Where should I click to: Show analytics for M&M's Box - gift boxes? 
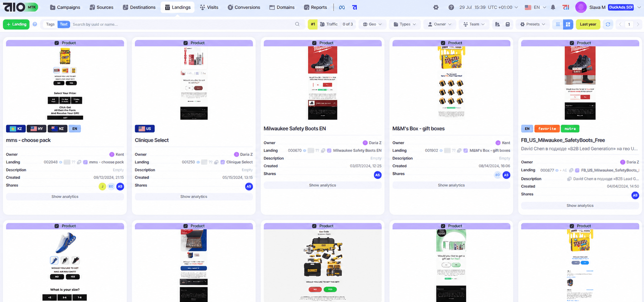tap(451, 185)
